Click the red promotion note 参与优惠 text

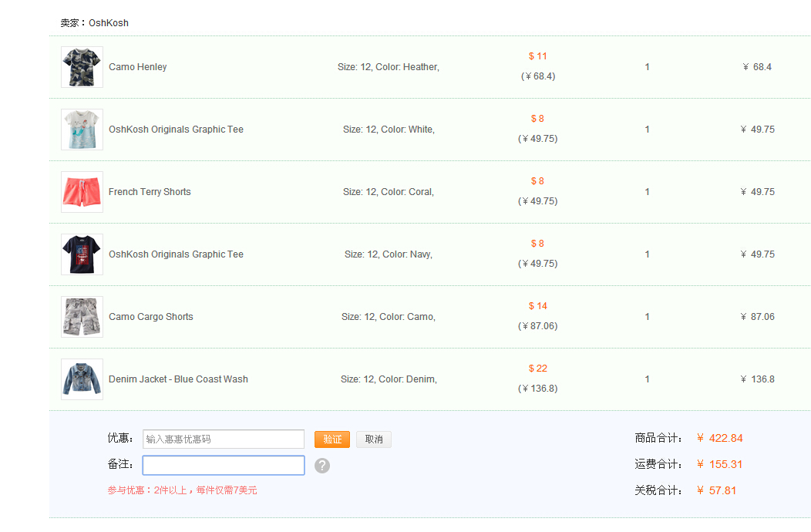tap(182, 490)
